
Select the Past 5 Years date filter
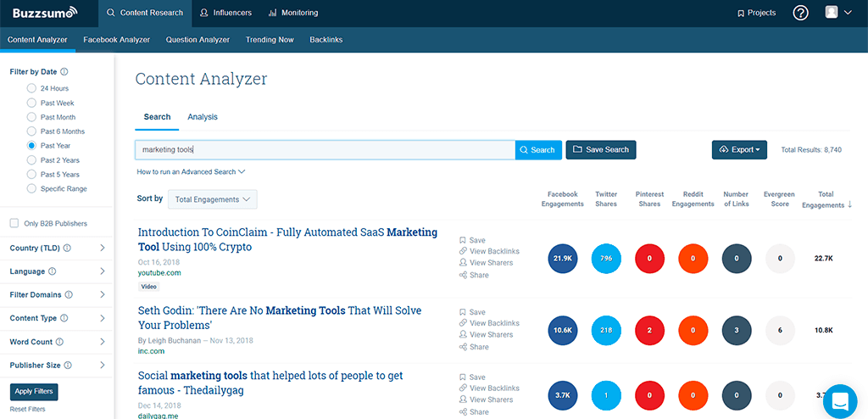[31, 174]
